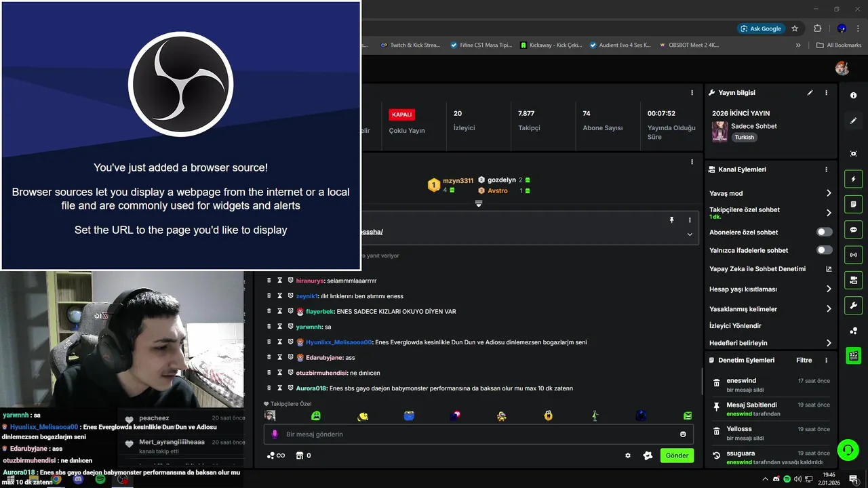Click the Bir mesaj gönderin input field
Image resolution: width=868 pixels, height=488 pixels.
(x=478, y=434)
